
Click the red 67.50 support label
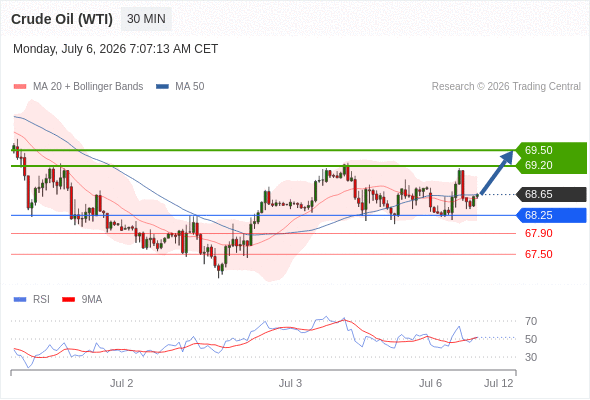pos(539,254)
